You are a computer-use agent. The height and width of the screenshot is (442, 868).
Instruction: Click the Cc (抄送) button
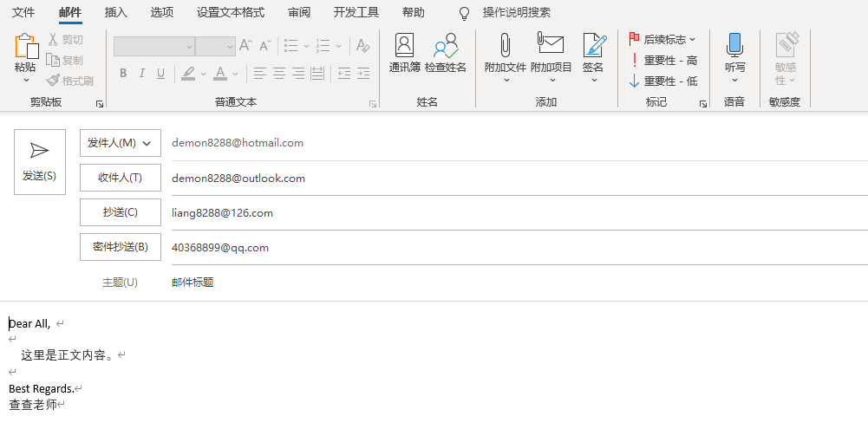[x=121, y=212]
